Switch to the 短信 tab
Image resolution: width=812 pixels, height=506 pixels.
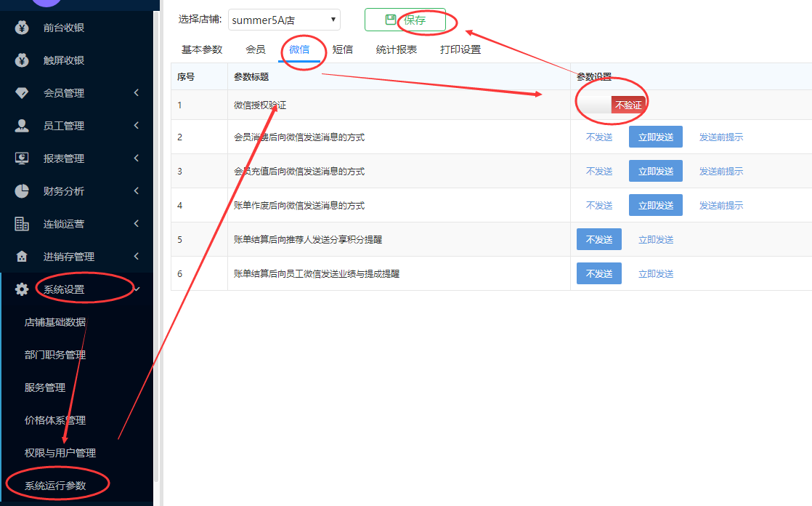tap(342, 49)
